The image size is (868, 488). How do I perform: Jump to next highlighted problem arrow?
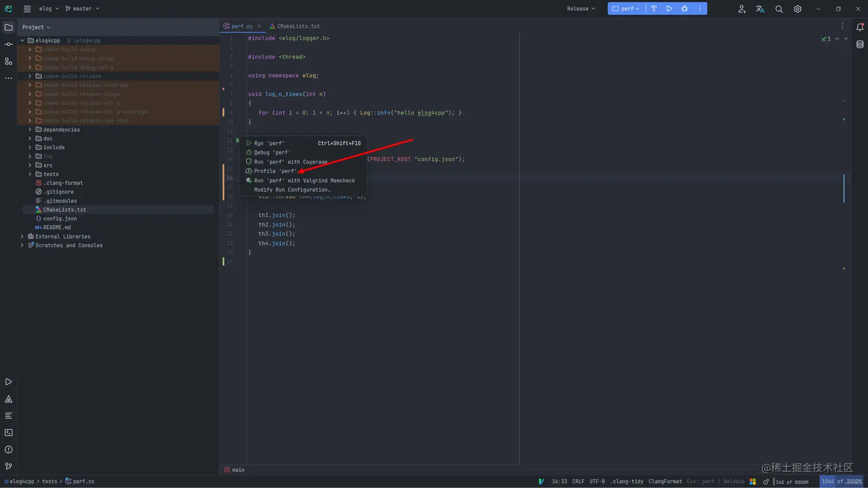click(x=846, y=39)
